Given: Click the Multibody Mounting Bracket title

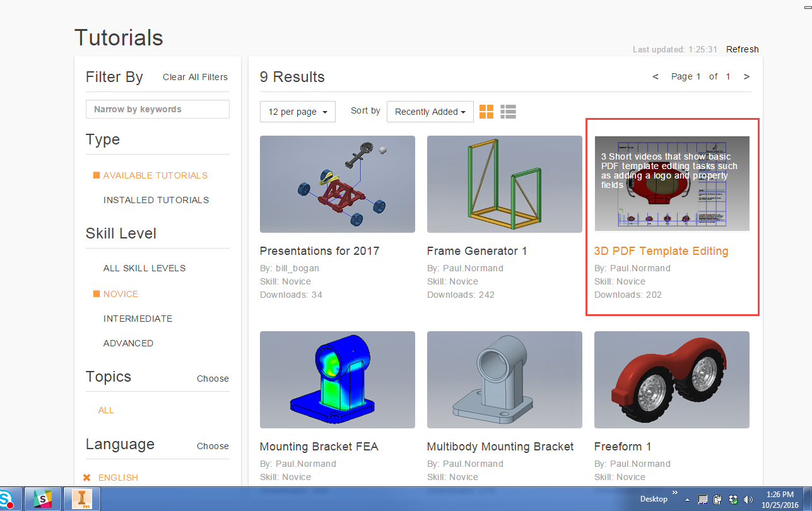Looking at the screenshot, I should point(500,447).
